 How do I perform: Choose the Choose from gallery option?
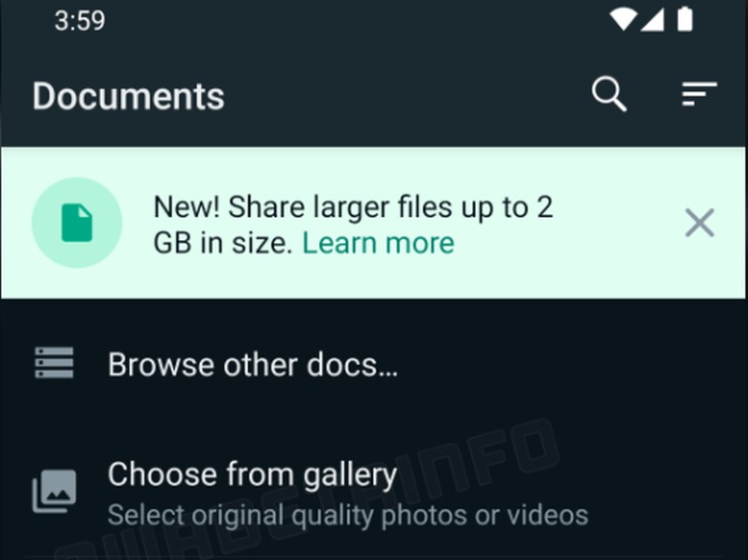point(373,494)
